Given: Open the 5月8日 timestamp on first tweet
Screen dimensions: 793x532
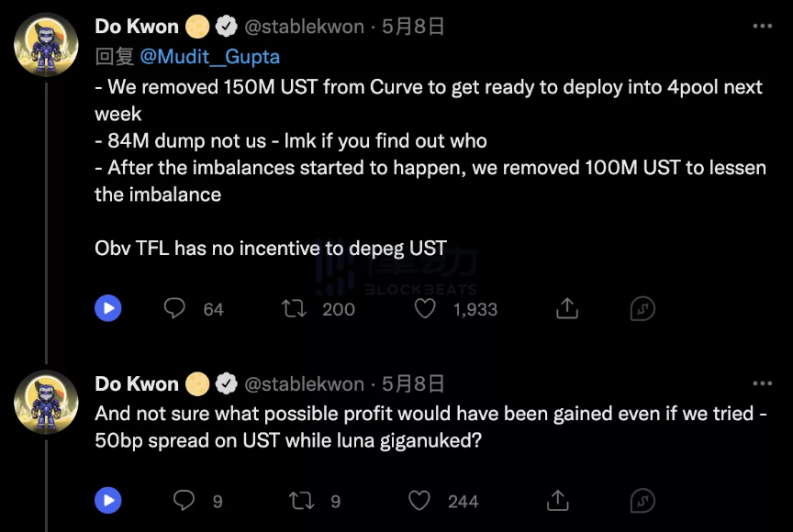Looking at the screenshot, I should (x=413, y=27).
